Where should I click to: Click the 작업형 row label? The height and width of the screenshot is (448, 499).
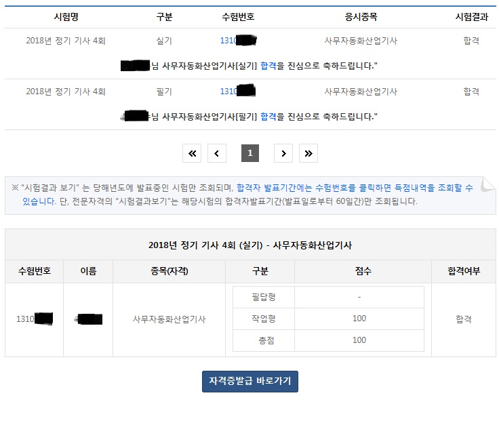coord(263,319)
